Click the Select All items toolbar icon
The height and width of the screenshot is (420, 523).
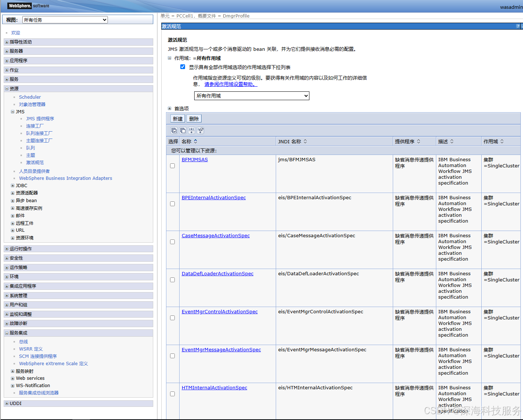point(174,130)
